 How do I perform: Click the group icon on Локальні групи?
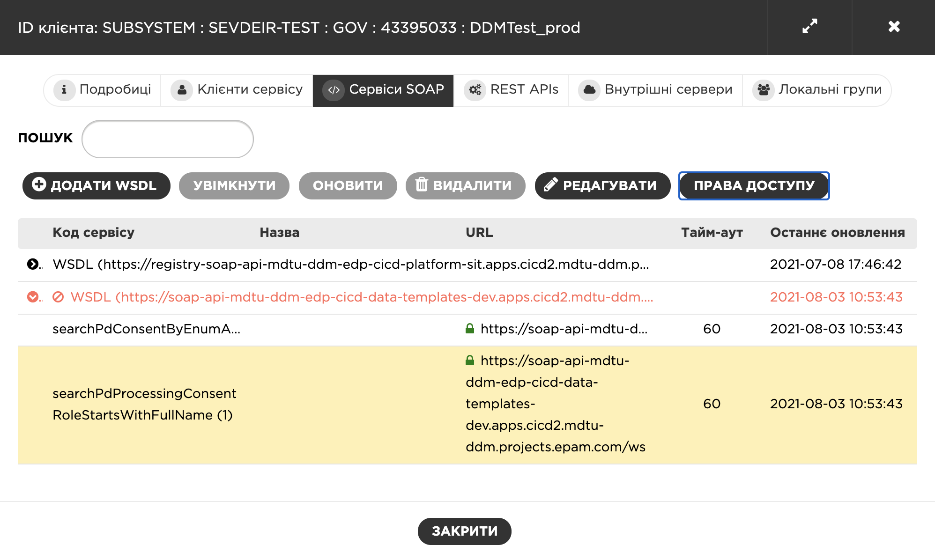point(764,89)
